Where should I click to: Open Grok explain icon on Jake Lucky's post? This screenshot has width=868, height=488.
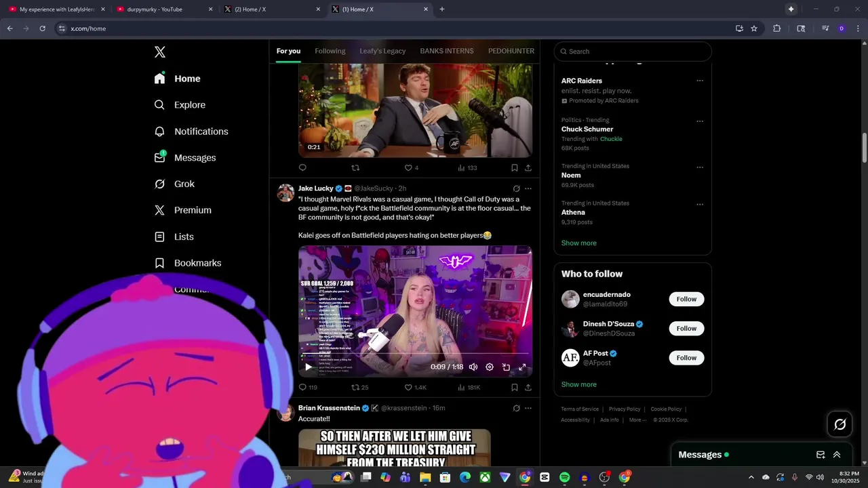click(516, 188)
